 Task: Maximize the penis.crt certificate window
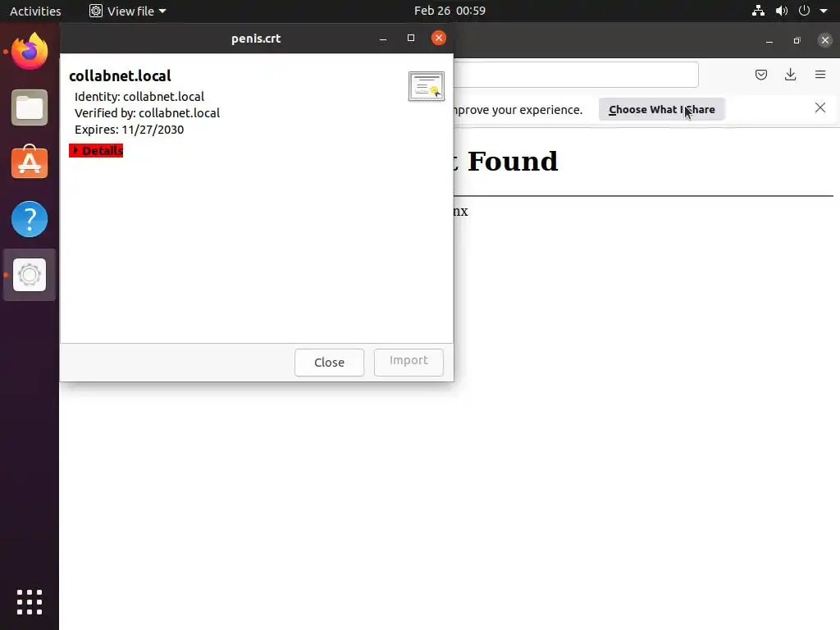411,38
